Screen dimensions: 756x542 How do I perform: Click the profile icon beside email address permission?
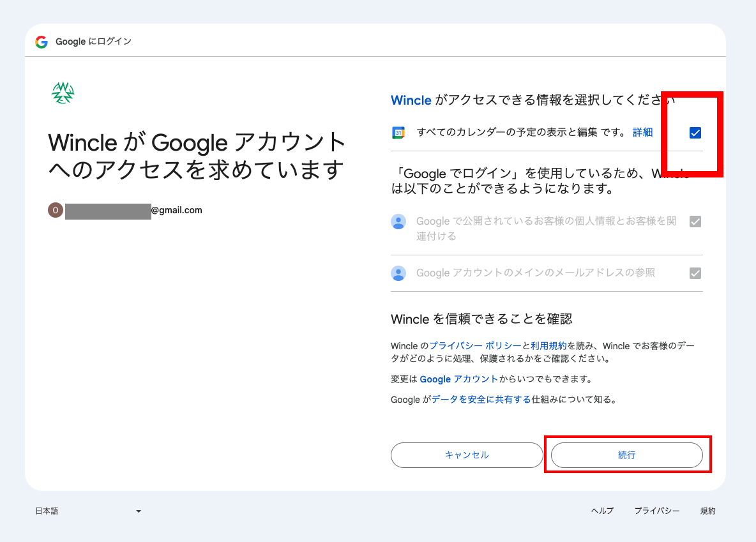pyautogui.click(x=398, y=273)
